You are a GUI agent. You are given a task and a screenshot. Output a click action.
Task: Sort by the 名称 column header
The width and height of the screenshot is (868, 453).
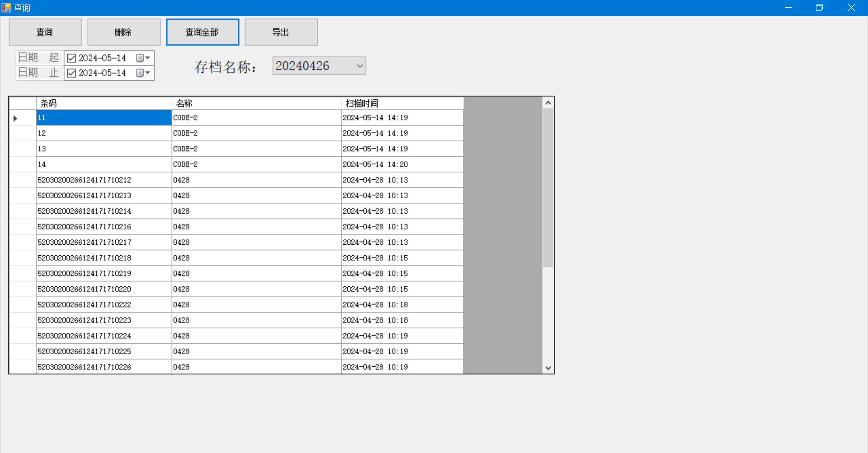(x=256, y=103)
